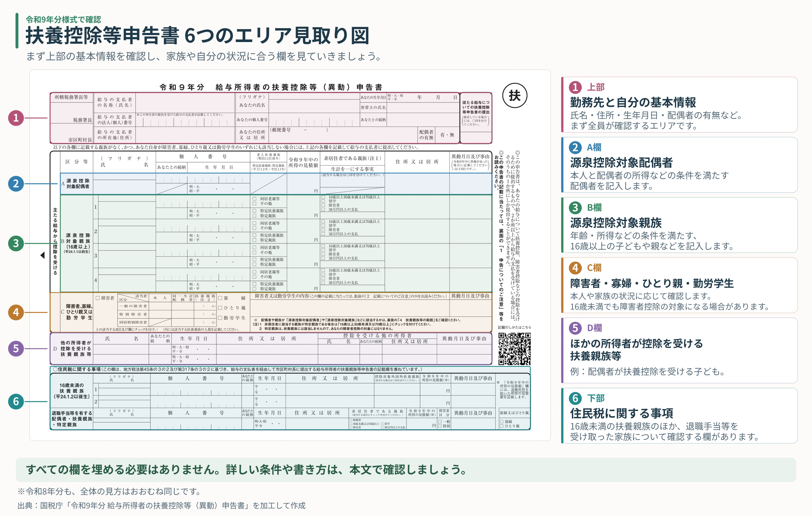Click the 出典：国税庁 source line

(161, 505)
